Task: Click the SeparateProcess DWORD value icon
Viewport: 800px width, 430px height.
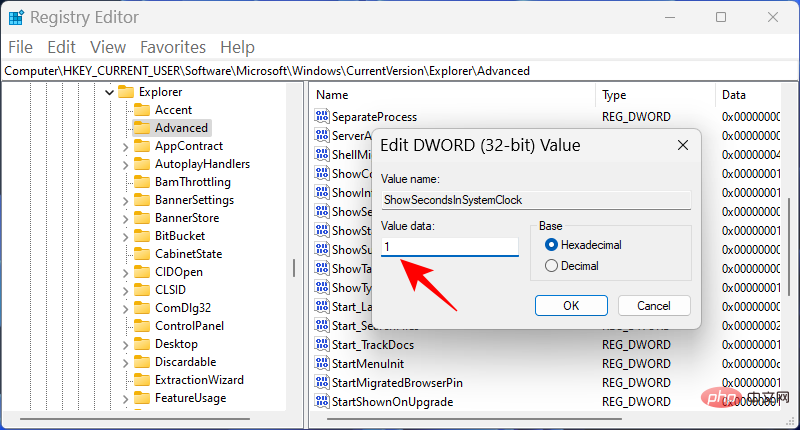Action: pos(322,117)
